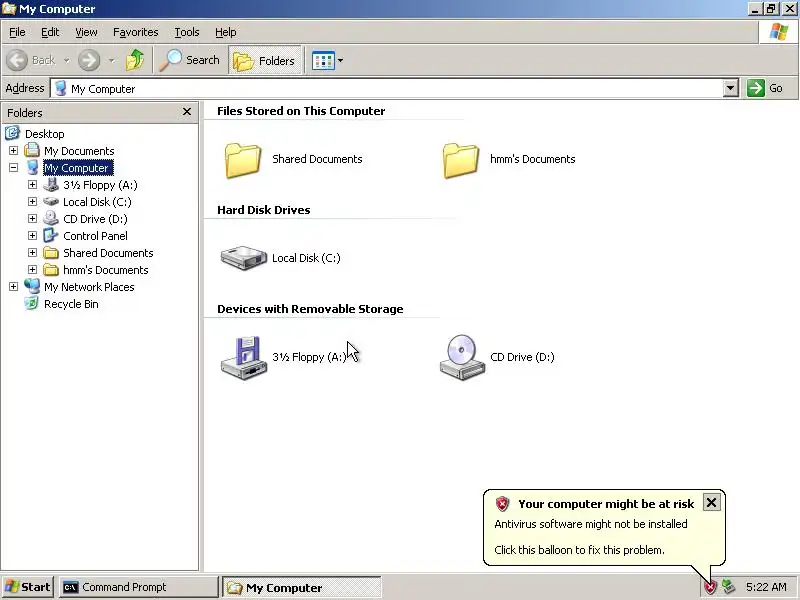Screen dimensions: 800x600
Task: Click the My Computer tree icon
Action: click(x=32, y=167)
